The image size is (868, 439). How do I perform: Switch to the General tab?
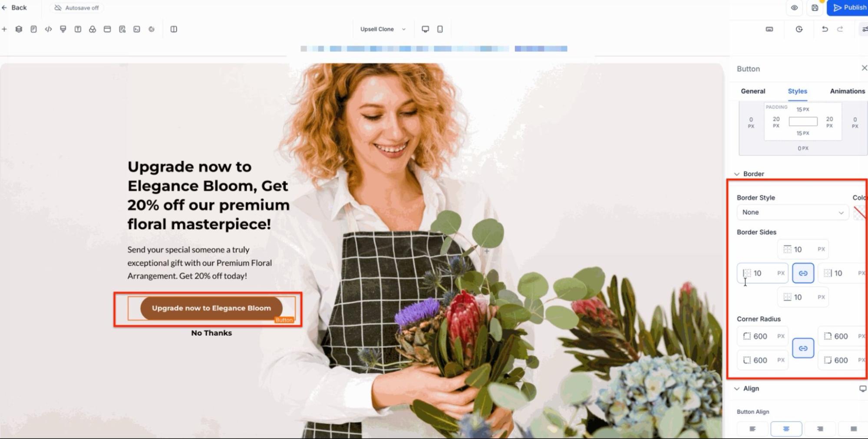tap(753, 91)
